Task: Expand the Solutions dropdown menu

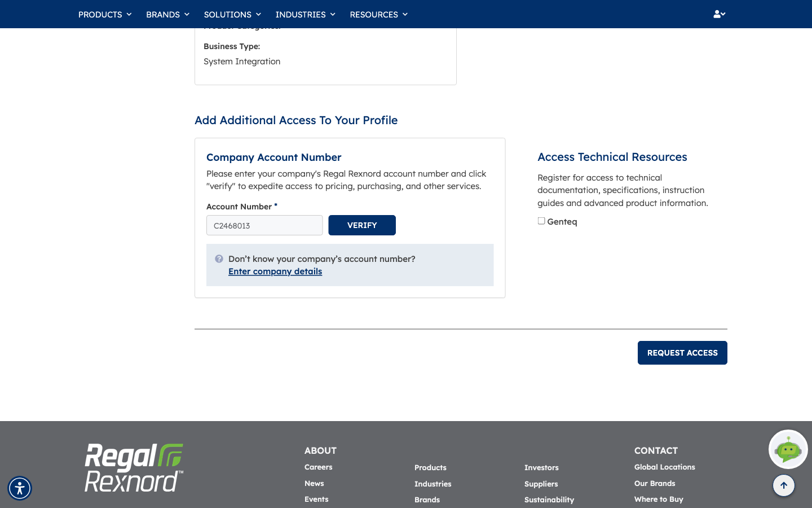Action: point(232,14)
